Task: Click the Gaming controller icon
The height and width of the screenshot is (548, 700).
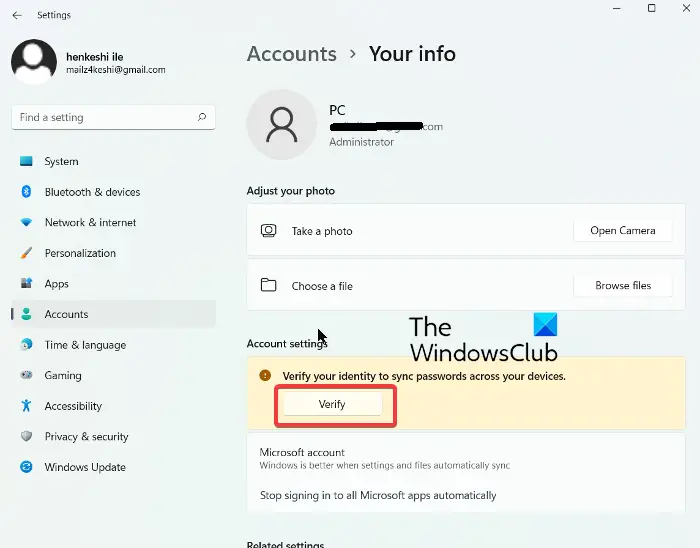Action: (26, 375)
